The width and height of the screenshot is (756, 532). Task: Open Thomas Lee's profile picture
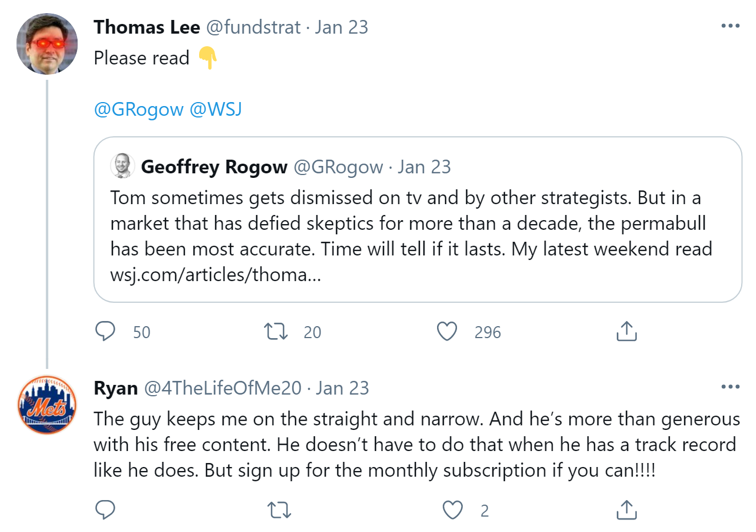click(47, 44)
